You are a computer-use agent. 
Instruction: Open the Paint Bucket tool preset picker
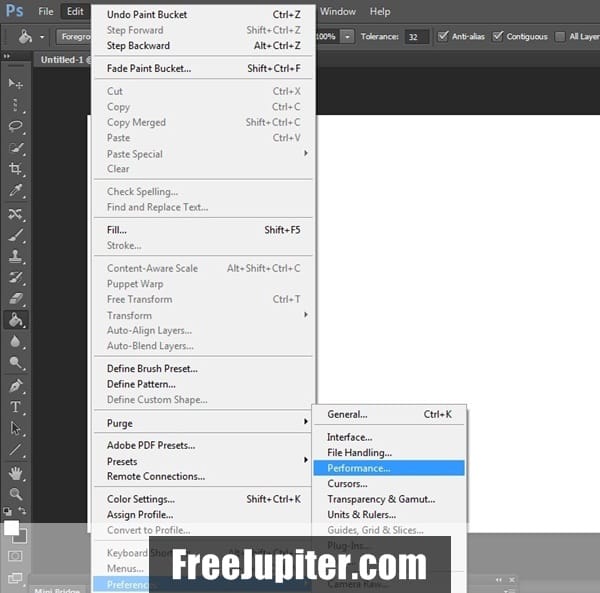[42, 37]
